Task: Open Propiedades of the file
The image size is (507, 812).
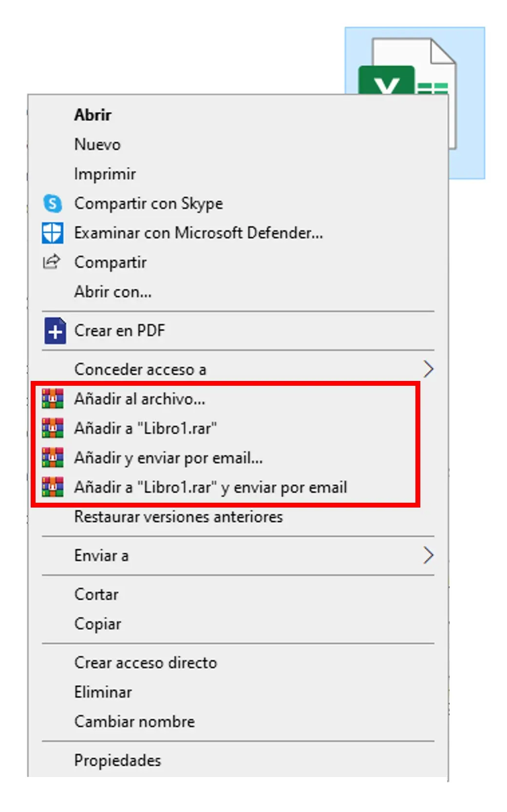Action: (x=117, y=760)
